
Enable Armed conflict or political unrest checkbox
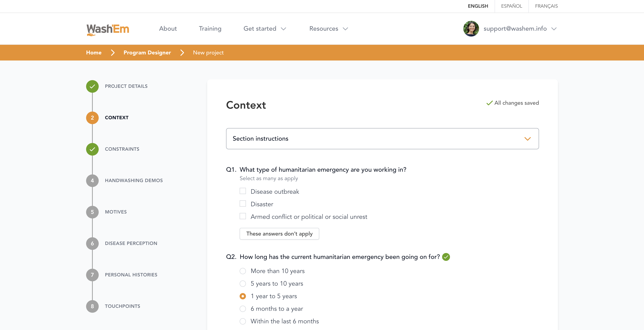point(243,216)
